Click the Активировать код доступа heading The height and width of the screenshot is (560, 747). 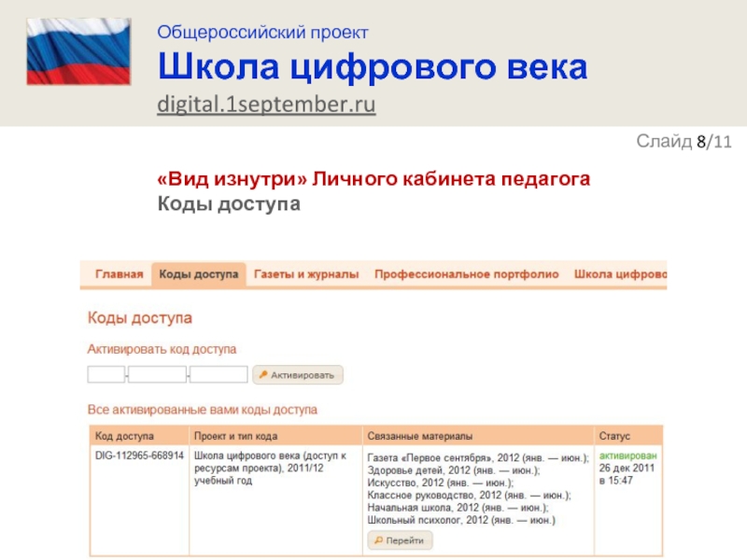[x=162, y=349]
